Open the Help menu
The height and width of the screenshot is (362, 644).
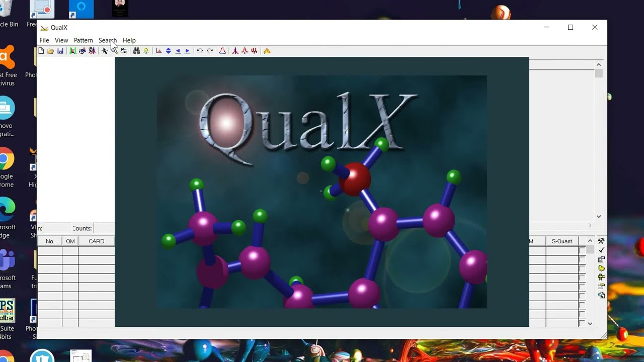pyautogui.click(x=129, y=40)
